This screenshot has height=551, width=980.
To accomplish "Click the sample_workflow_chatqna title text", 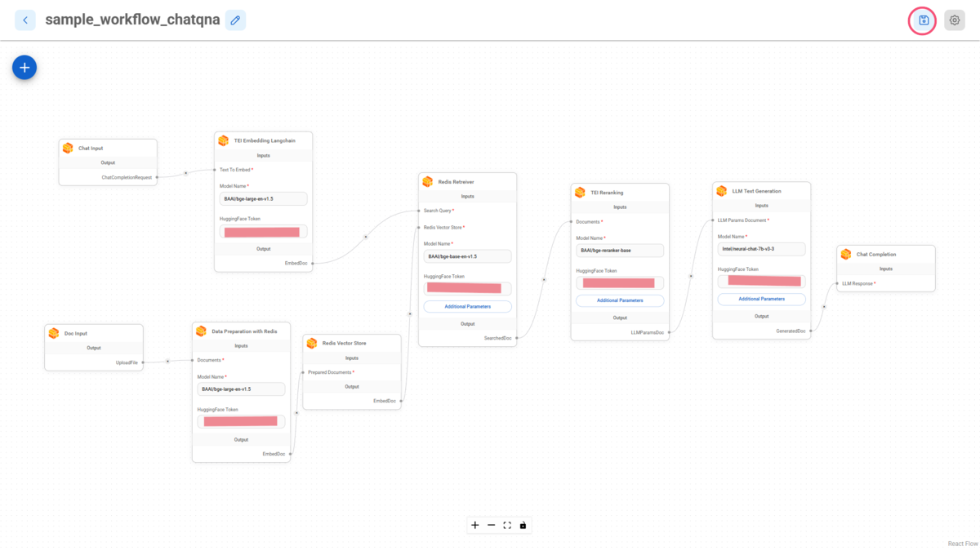I will point(132,19).
